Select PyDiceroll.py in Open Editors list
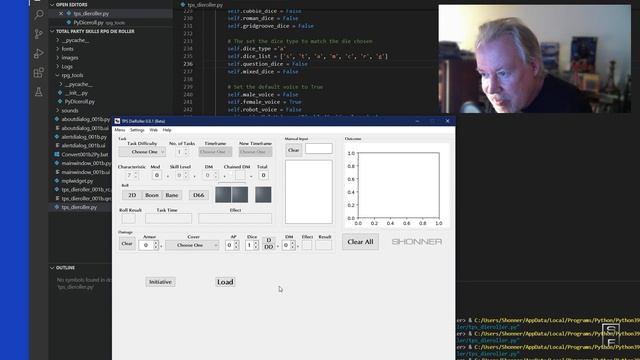 [88, 22]
